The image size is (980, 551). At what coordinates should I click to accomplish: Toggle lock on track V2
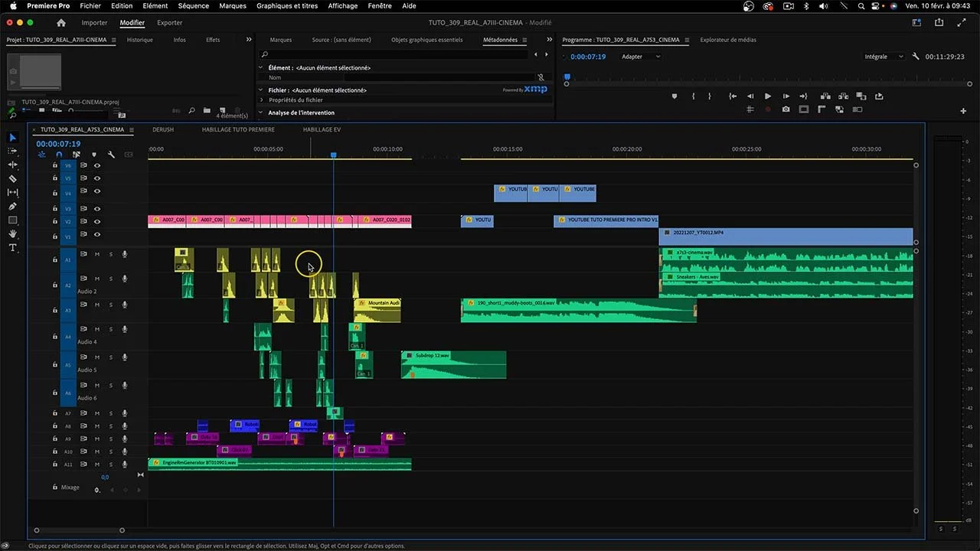54,222
